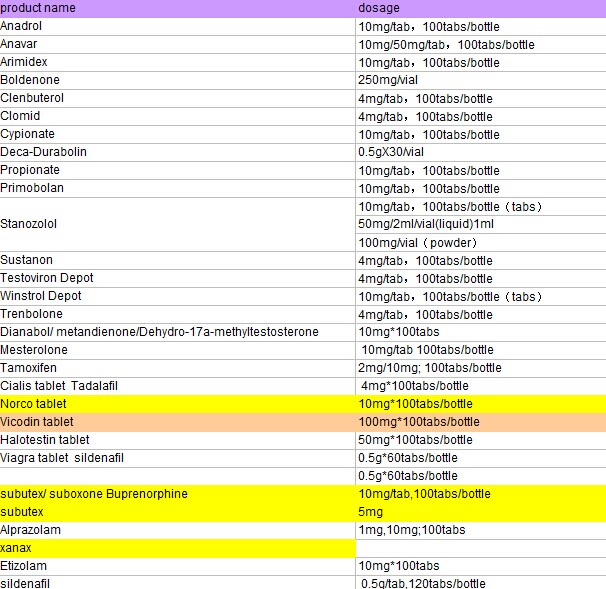Click the '100mg/vial (powder)' cell
This screenshot has width=606, height=589.
tap(481, 242)
